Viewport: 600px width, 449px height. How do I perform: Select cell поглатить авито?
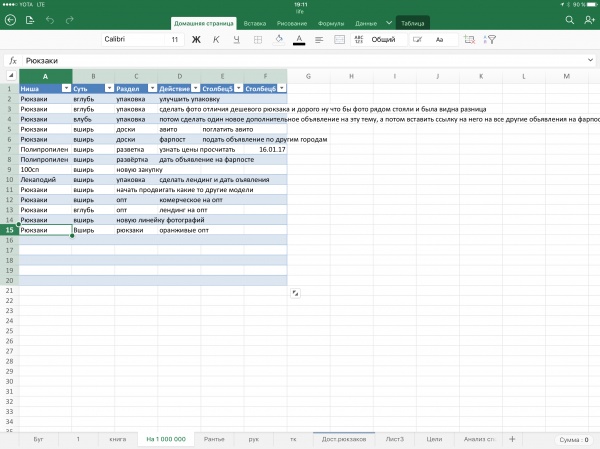pos(222,129)
